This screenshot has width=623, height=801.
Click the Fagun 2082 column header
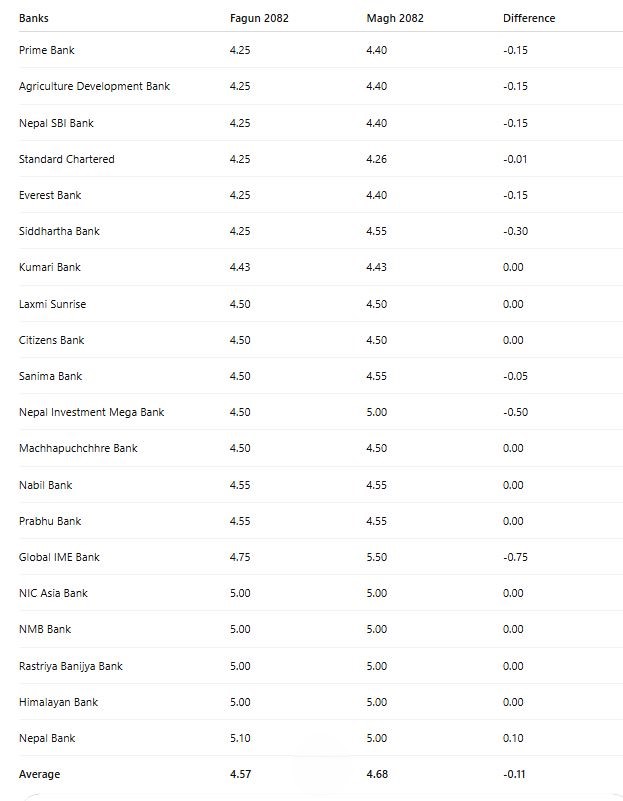point(259,18)
